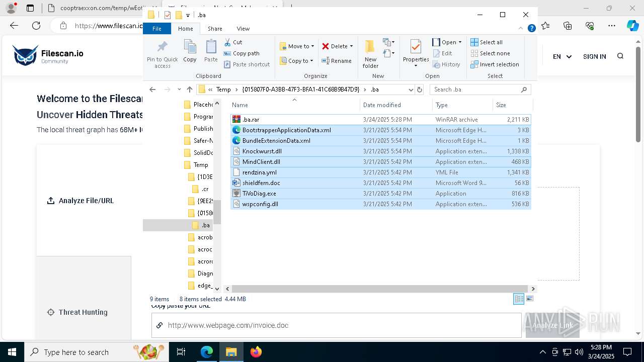Click the Search .ba field
Screen dimensions: 644x362
point(480,89)
